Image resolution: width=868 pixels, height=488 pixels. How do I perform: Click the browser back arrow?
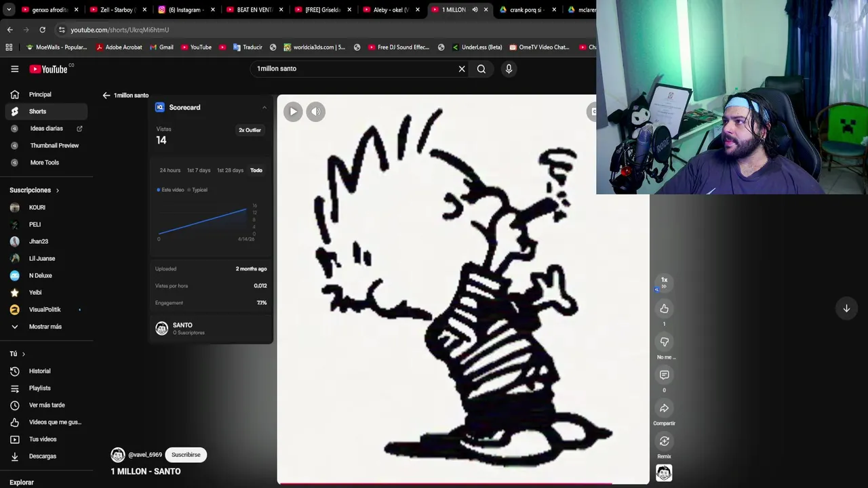(x=9, y=30)
